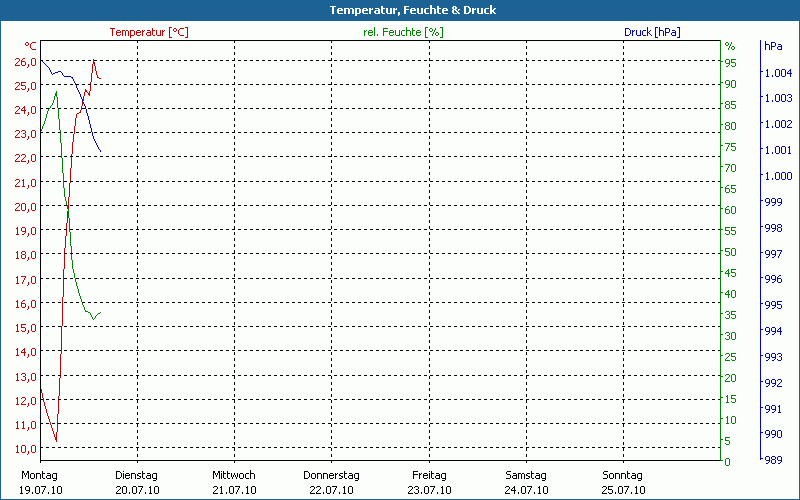Click pressure axis value 995

point(773,305)
